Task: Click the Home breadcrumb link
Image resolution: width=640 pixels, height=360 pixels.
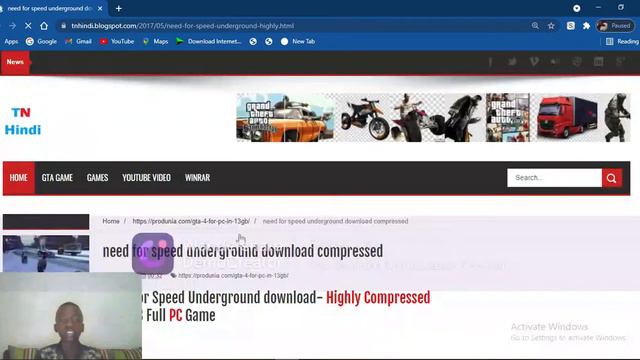Action: (x=111, y=221)
